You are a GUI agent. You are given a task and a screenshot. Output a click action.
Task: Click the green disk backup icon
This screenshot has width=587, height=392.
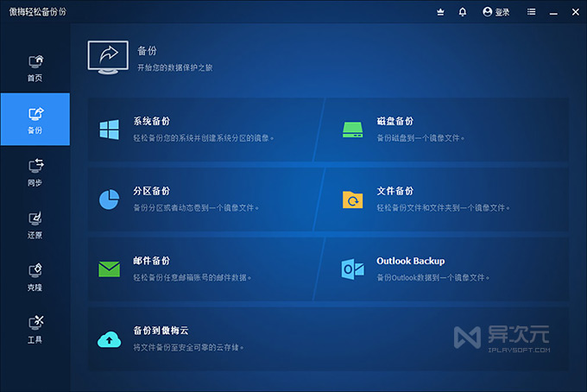[x=353, y=130]
